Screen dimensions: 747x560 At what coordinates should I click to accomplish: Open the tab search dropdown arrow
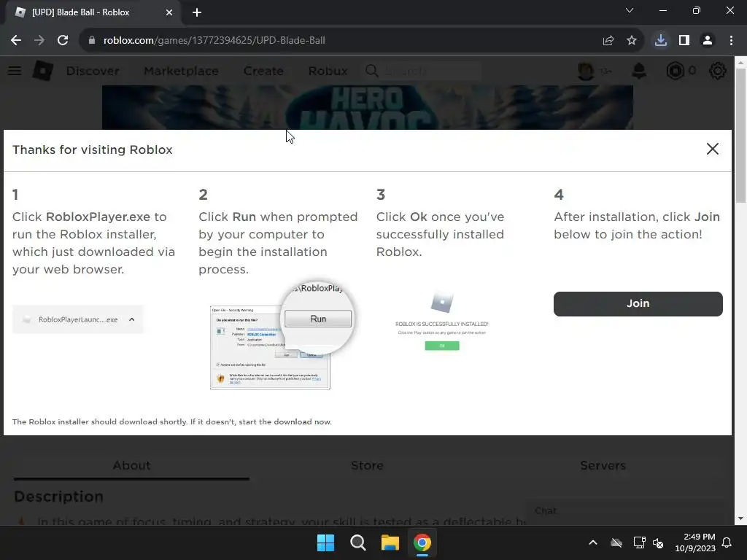click(630, 10)
